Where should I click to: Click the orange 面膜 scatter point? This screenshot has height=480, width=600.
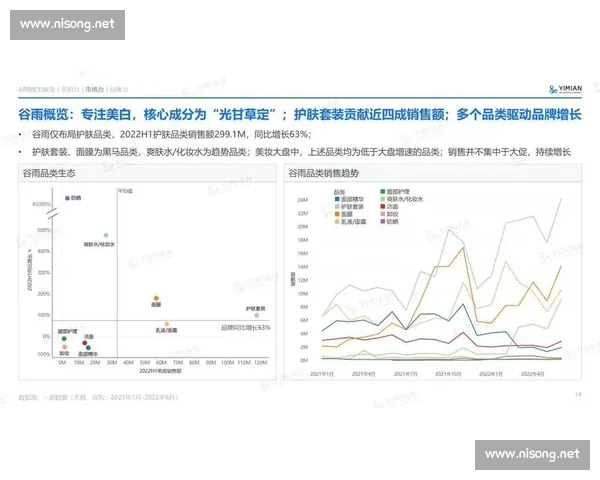click(x=156, y=298)
